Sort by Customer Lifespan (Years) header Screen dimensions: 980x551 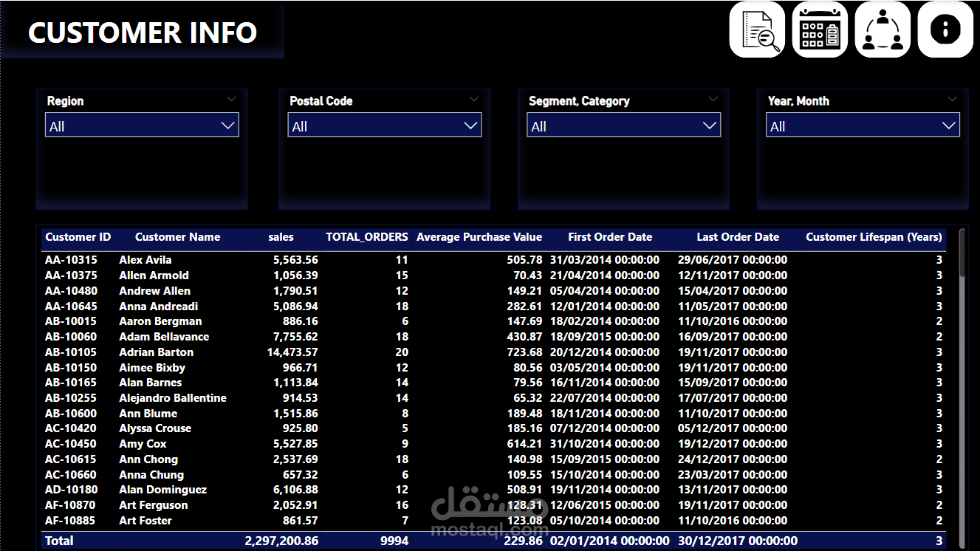874,237
